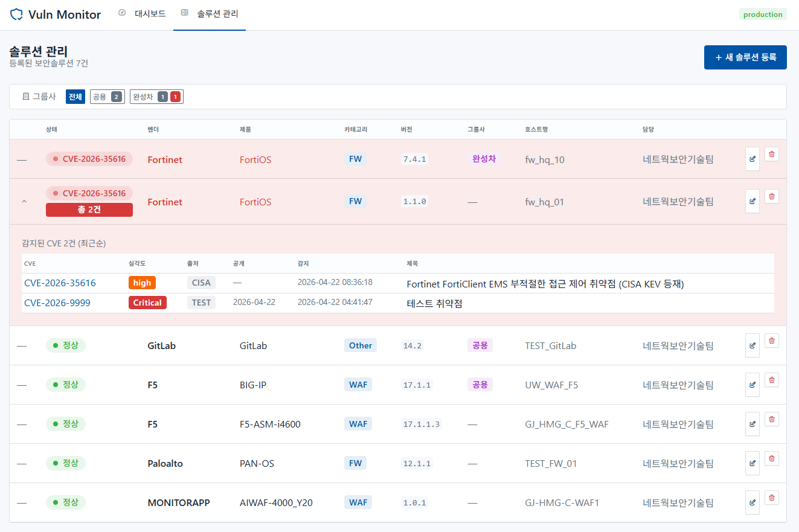Select the 전체 group filter
Image resolution: width=799 pixels, height=532 pixels.
[75, 97]
